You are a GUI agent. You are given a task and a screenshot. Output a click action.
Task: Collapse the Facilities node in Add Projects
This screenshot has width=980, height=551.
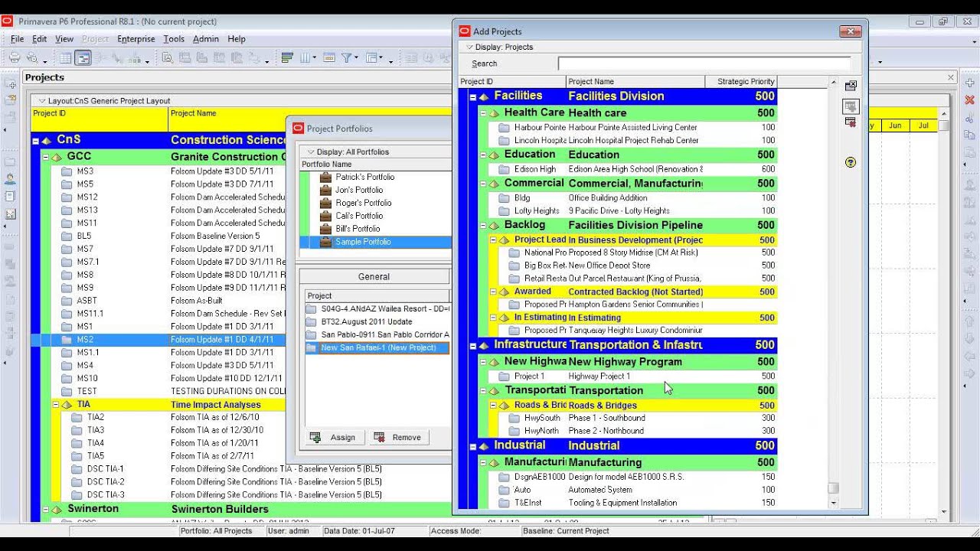473,96
